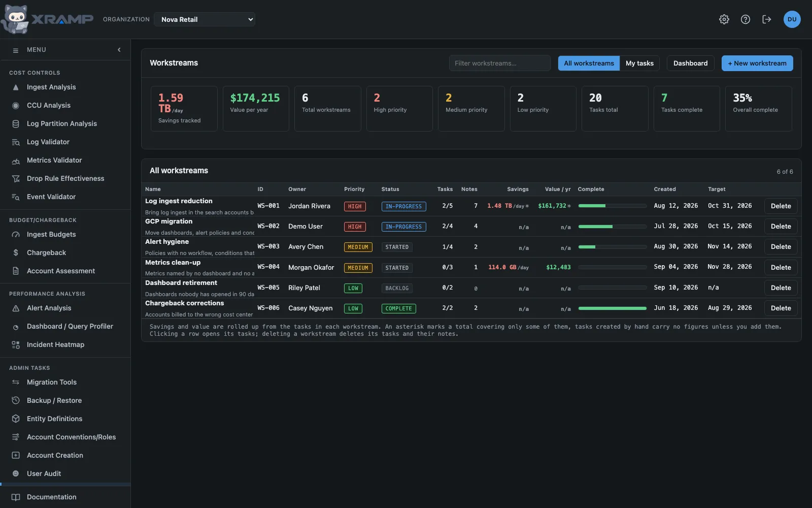Sort by the Priority column header

354,189
